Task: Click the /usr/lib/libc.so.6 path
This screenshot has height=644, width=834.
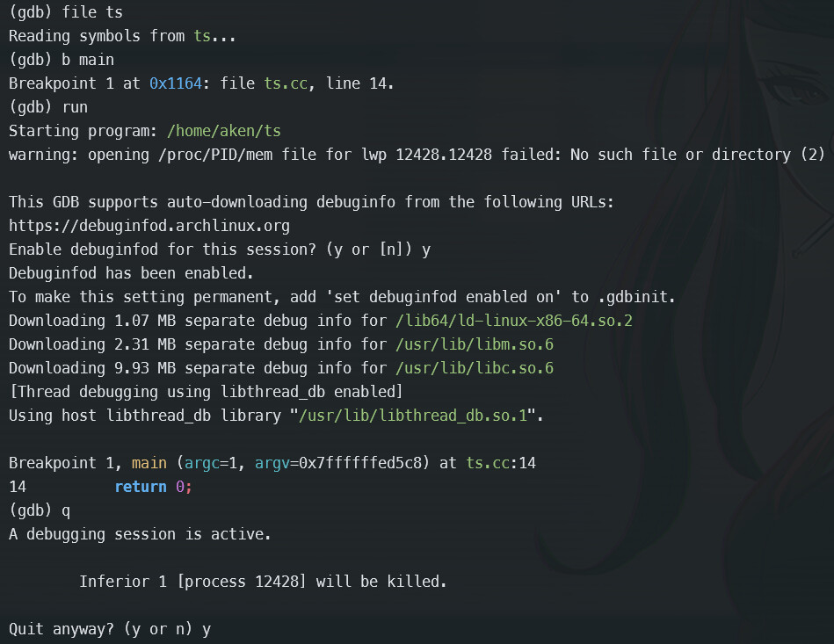Action: 475,368
